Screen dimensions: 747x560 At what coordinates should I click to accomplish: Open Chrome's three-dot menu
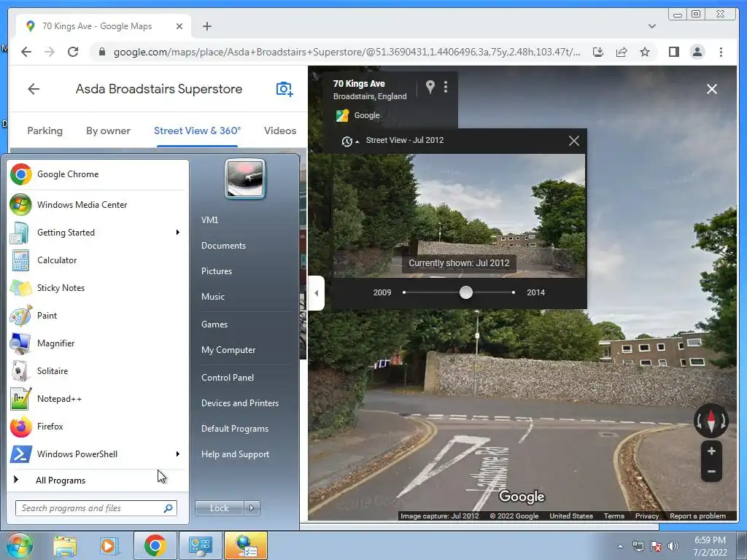(x=721, y=52)
